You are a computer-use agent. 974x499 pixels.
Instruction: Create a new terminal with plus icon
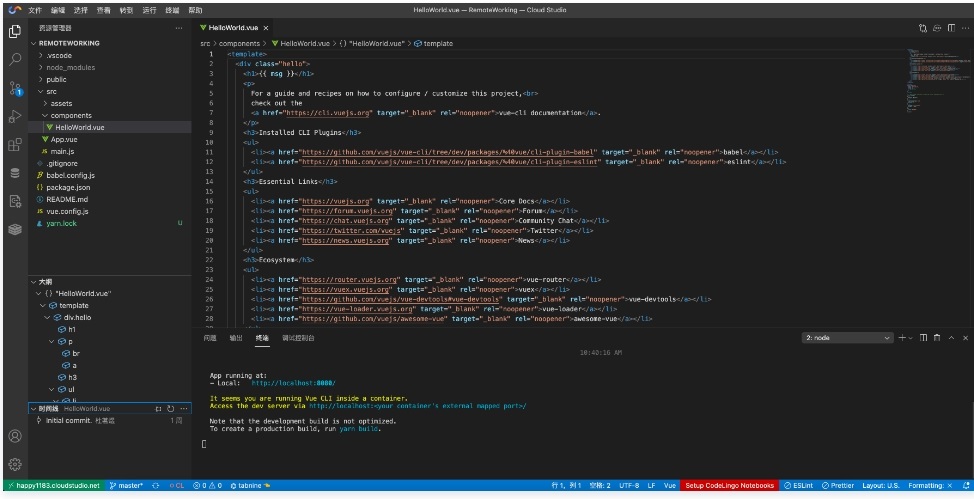902,337
